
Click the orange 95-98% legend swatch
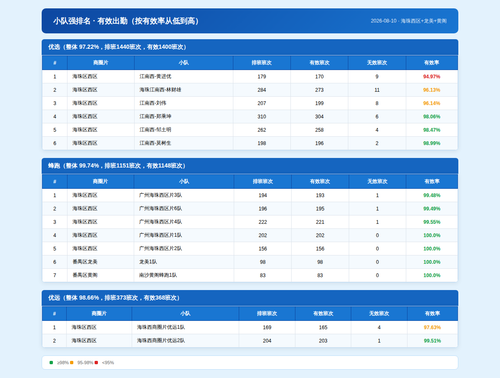click(x=72, y=362)
